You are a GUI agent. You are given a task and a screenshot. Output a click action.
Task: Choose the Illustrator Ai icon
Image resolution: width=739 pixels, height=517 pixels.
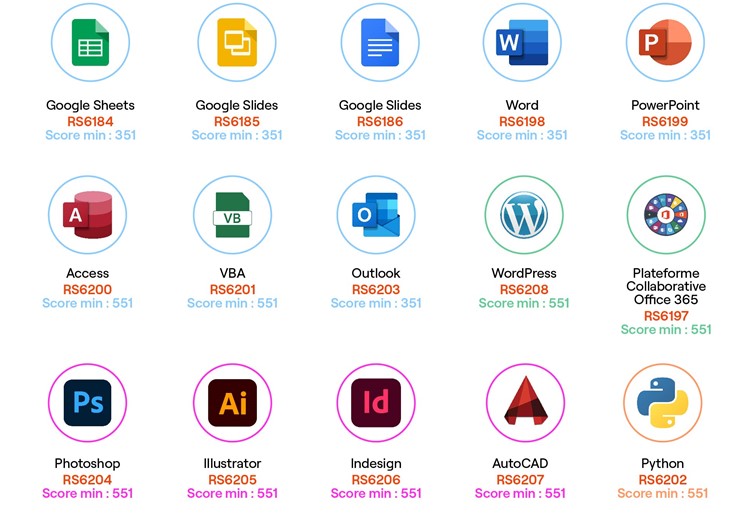point(232,402)
